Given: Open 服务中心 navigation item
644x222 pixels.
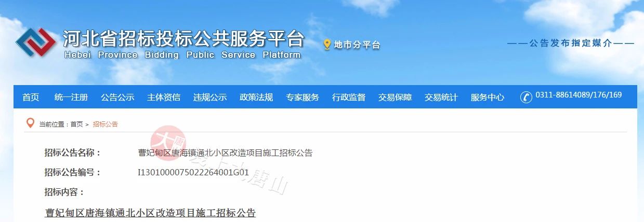Looking at the screenshot, I should click(x=488, y=97).
